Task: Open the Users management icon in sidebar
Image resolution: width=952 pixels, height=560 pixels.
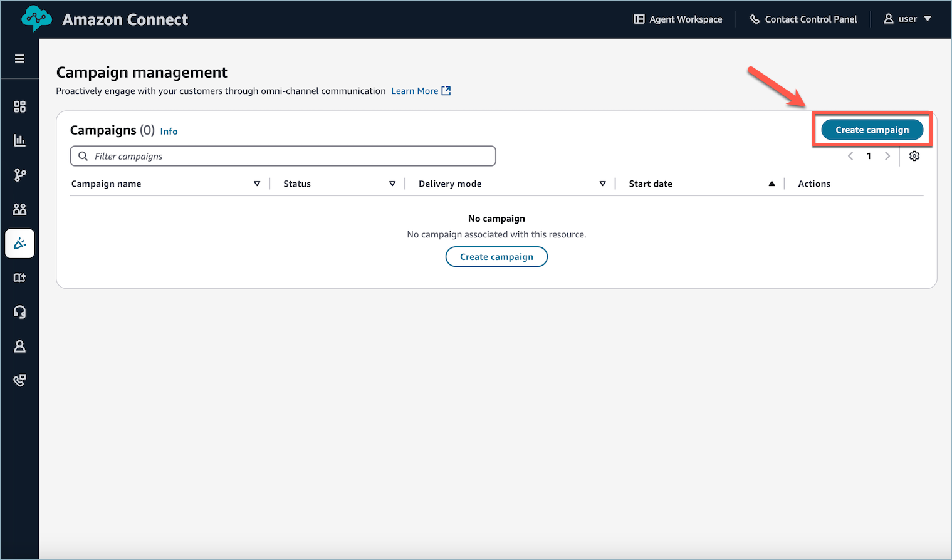Action: (19, 209)
